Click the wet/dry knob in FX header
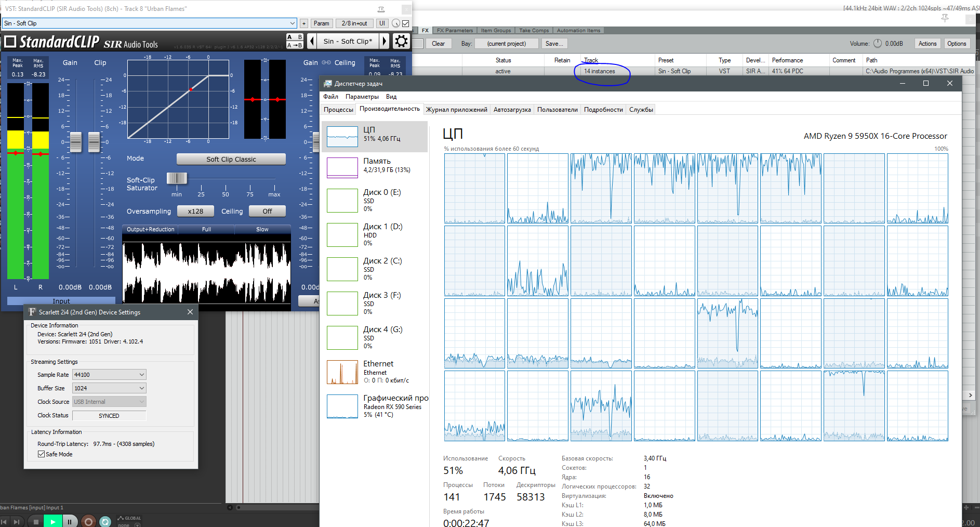Screen dimensions: 980x527 coord(396,23)
